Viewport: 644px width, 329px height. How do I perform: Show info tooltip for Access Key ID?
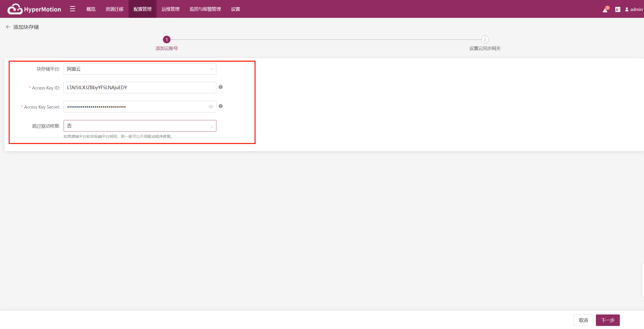221,87
